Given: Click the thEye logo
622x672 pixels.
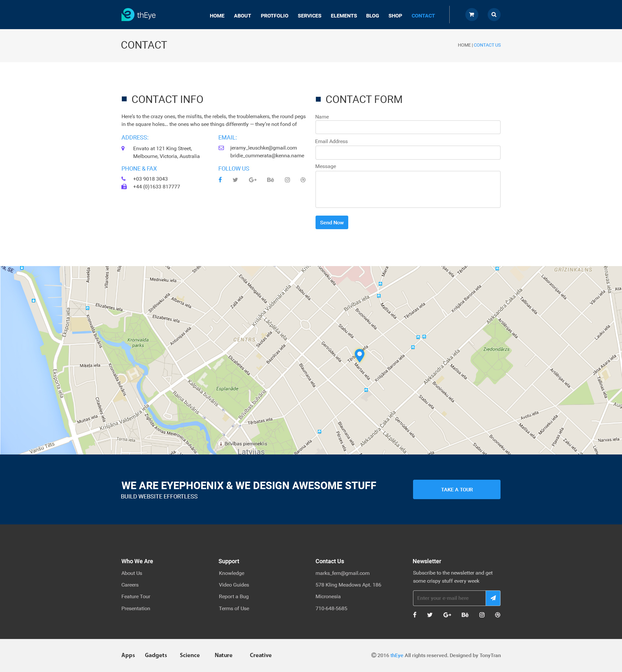Looking at the screenshot, I should (139, 15).
